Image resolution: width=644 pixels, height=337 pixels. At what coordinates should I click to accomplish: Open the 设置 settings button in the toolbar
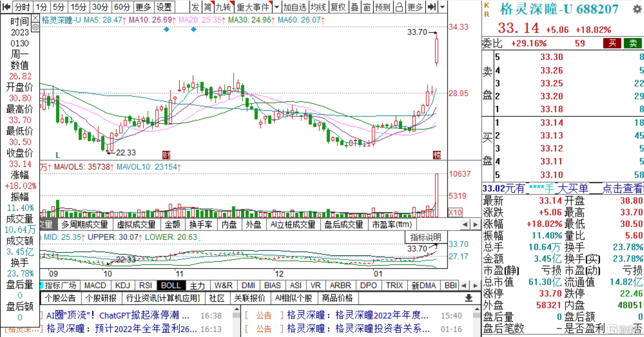(164, 7)
